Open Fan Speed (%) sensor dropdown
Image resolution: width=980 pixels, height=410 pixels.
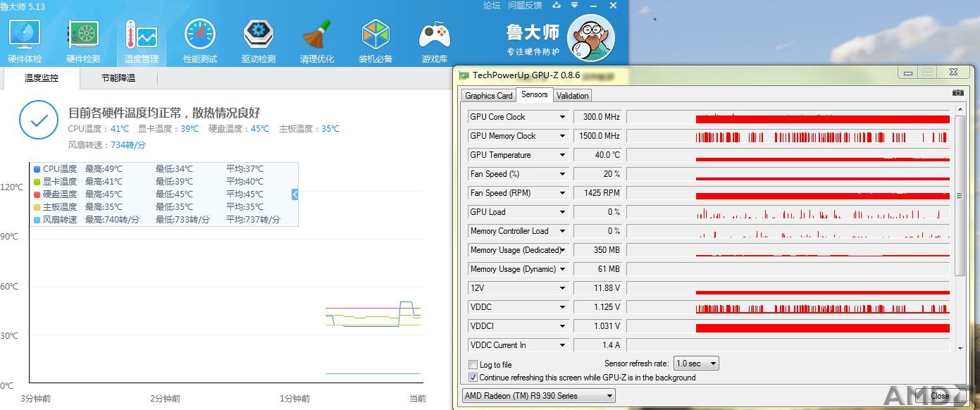(x=562, y=174)
